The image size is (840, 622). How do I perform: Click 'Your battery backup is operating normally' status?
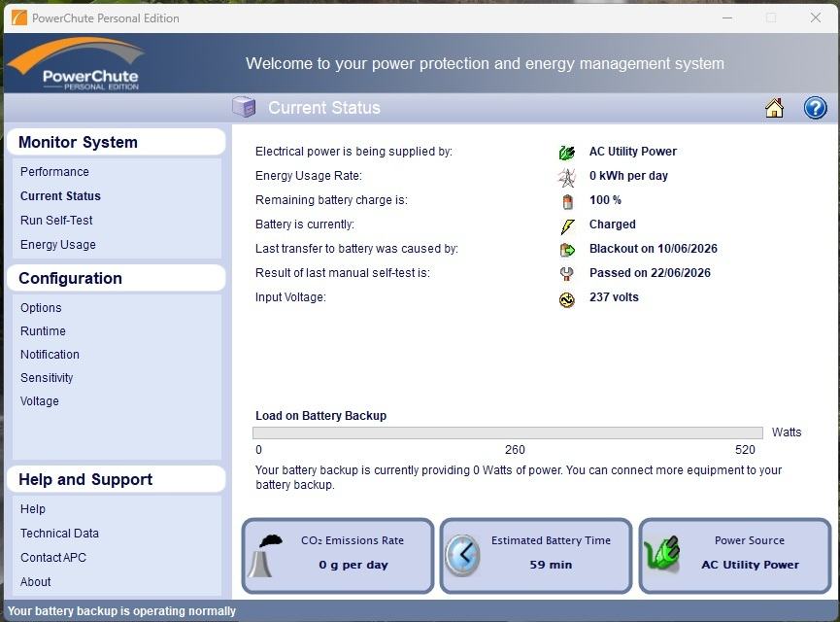pyautogui.click(x=121, y=610)
